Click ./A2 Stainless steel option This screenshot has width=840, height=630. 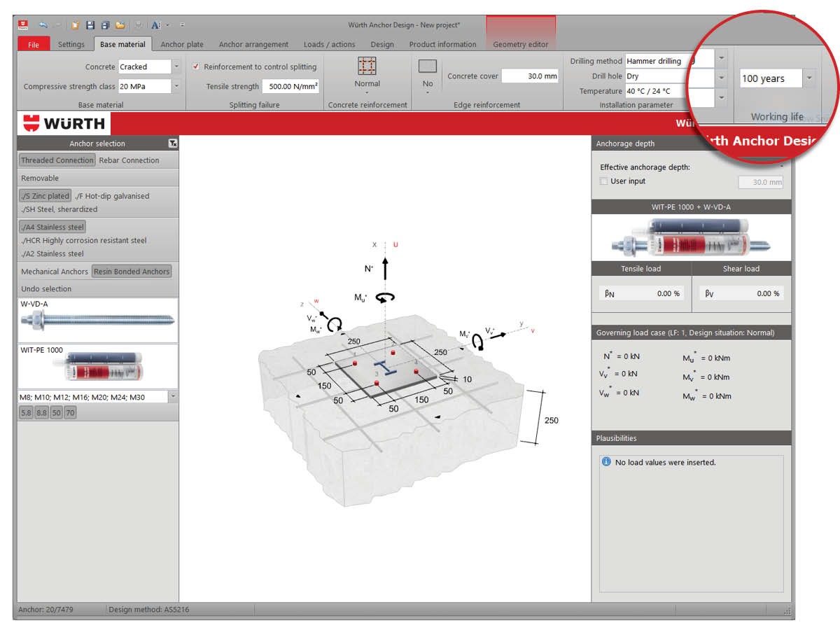coord(52,254)
